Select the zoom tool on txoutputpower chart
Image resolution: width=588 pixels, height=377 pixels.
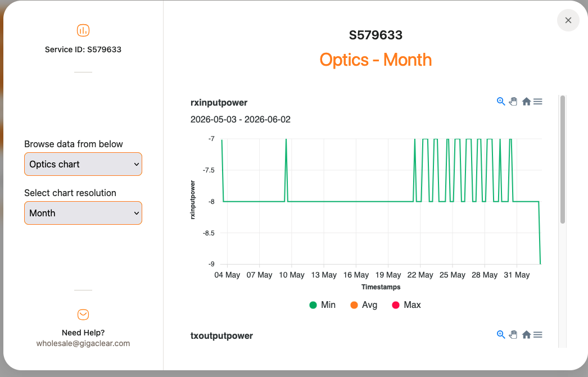coord(501,335)
